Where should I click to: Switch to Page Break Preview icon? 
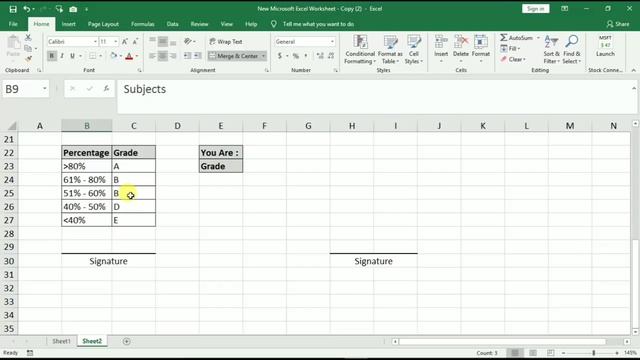[x=550, y=353]
